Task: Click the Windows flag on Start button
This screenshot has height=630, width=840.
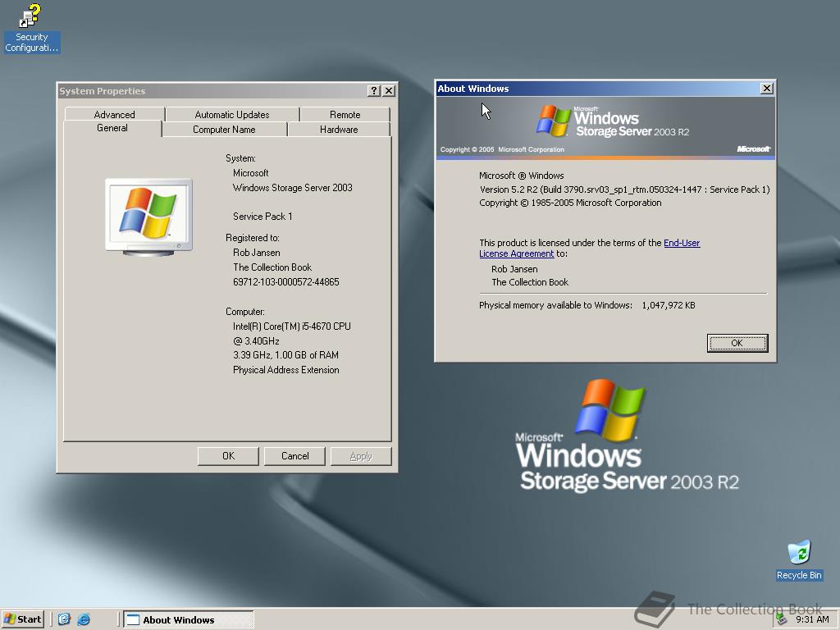Action: point(10,619)
